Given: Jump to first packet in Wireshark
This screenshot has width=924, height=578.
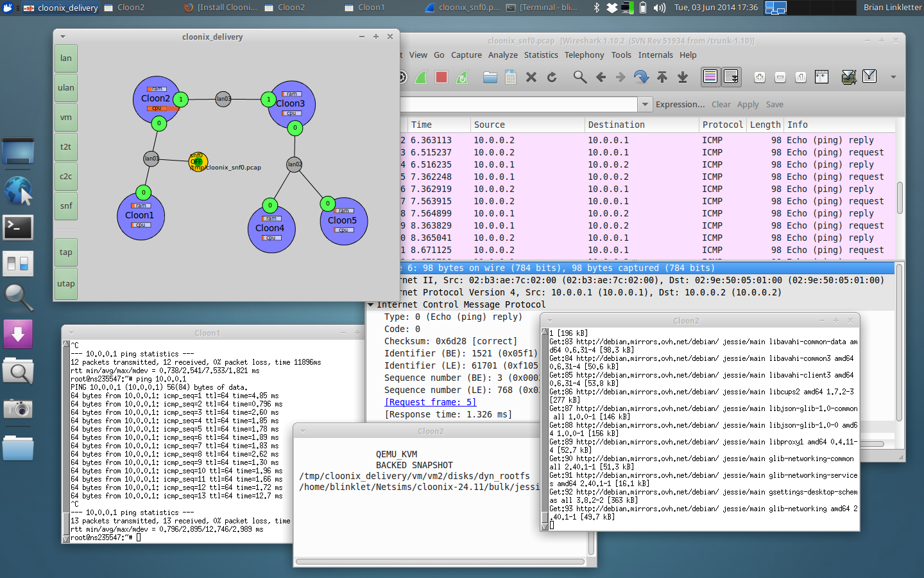Looking at the screenshot, I should click(662, 77).
